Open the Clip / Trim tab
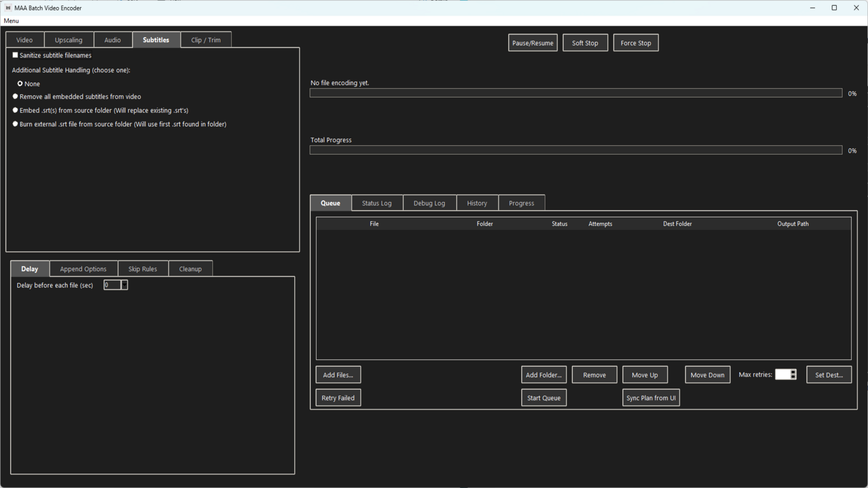Image resolution: width=868 pixels, height=488 pixels. tap(206, 40)
